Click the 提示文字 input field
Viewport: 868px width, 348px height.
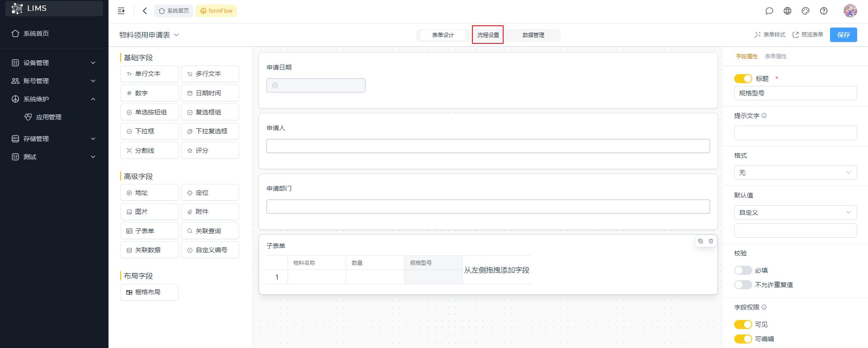[795, 133]
